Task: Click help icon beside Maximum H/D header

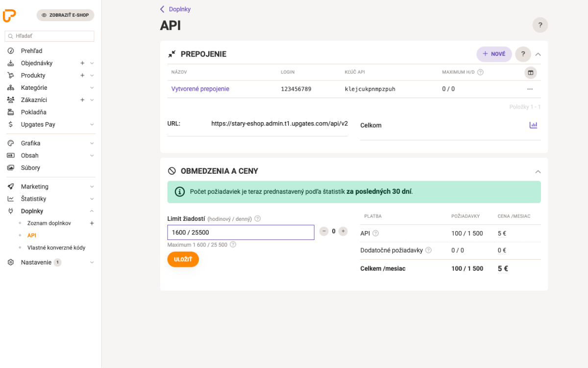Action: tap(480, 72)
